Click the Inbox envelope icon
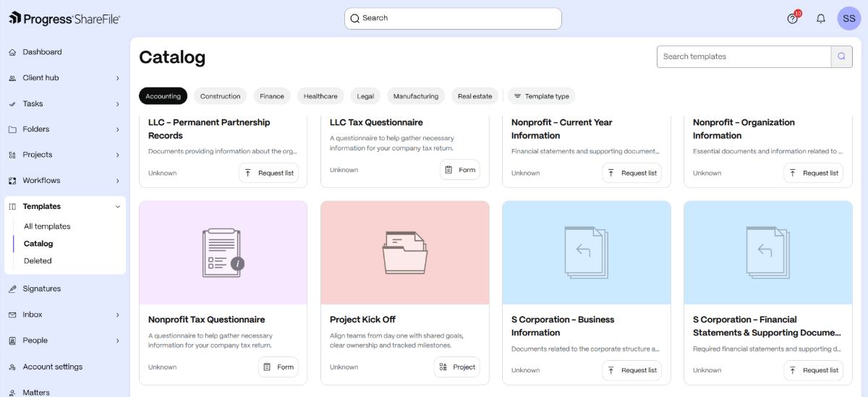This screenshot has height=397, width=868. pos(12,315)
